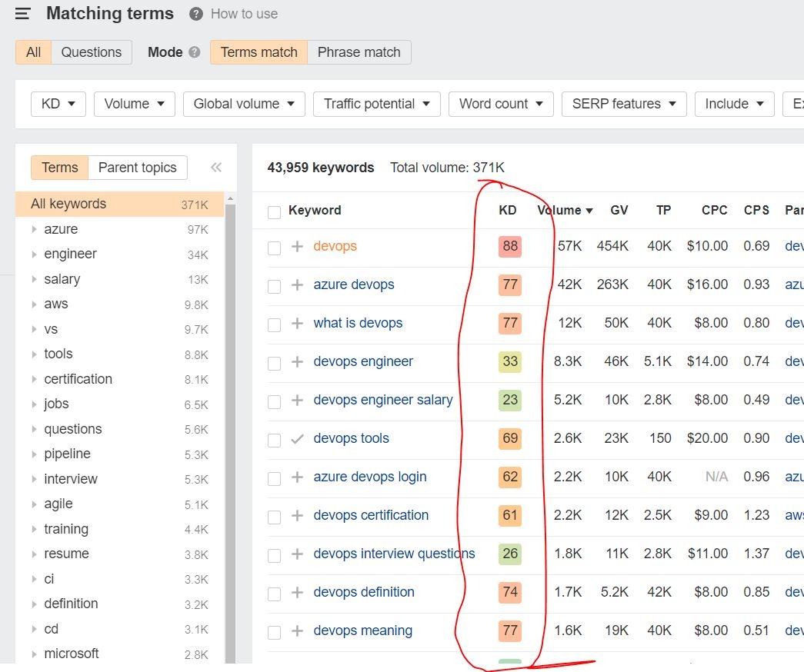Switch to Phrase match mode

pyautogui.click(x=359, y=52)
